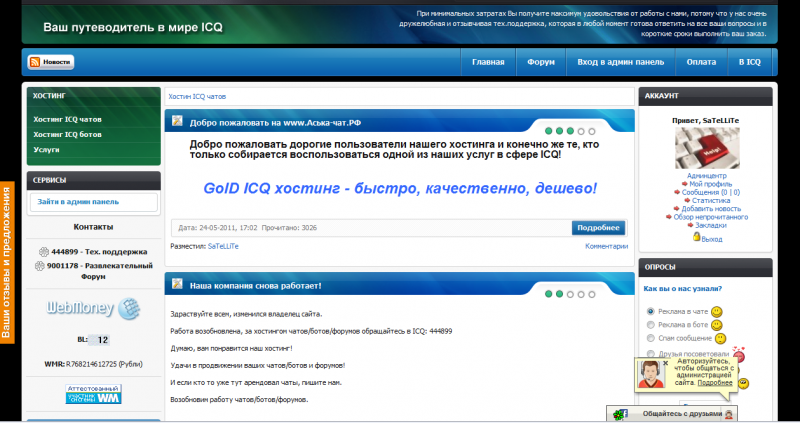The height and width of the screenshot is (423, 800).
Task: Click red arrow icon beside Статистика
Action: coord(687,201)
